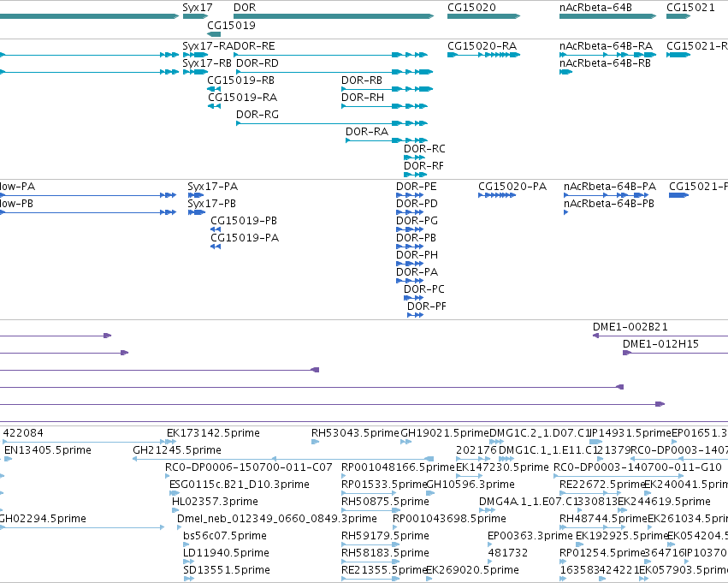728x583 pixels.
Task: Select the CG15021 gene label
Action: coord(690,8)
